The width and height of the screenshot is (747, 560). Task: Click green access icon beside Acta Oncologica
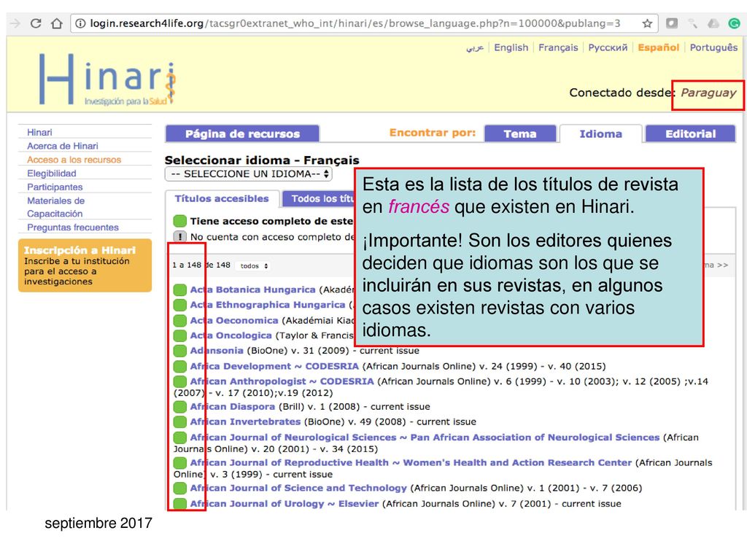180,335
